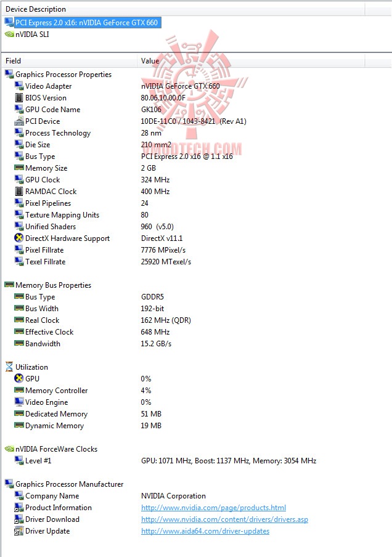Click the GPU Code Name row icon
The height and width of the screenshot is (557, 392).
tap(19, 110)
